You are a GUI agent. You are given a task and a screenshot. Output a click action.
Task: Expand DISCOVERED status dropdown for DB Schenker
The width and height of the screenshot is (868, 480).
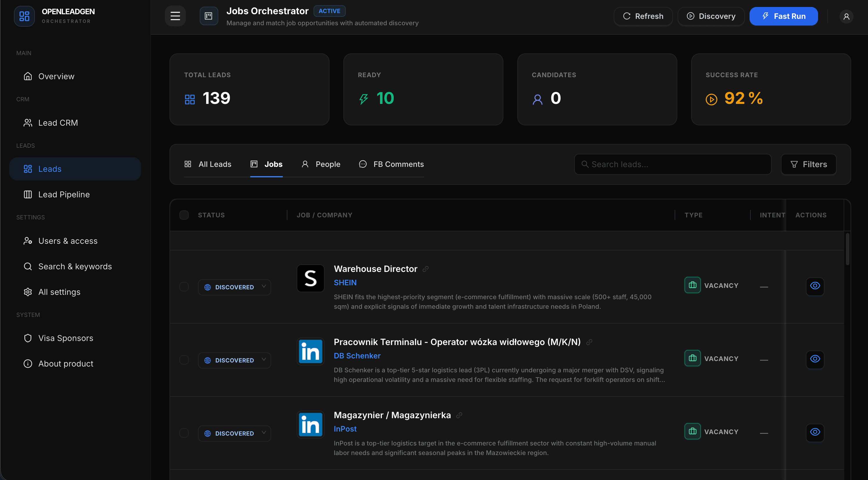tap(235, 360)
